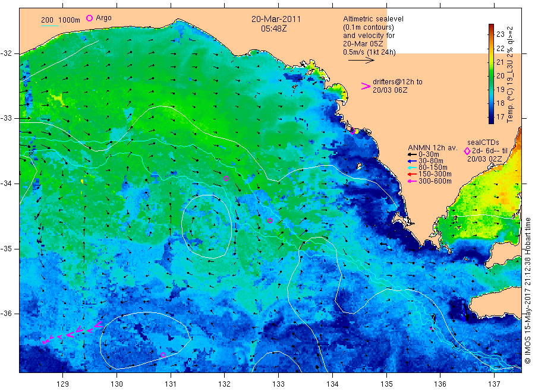Click the '(0.1m contours)' text
535x392 pixels.
click(369, 27)
